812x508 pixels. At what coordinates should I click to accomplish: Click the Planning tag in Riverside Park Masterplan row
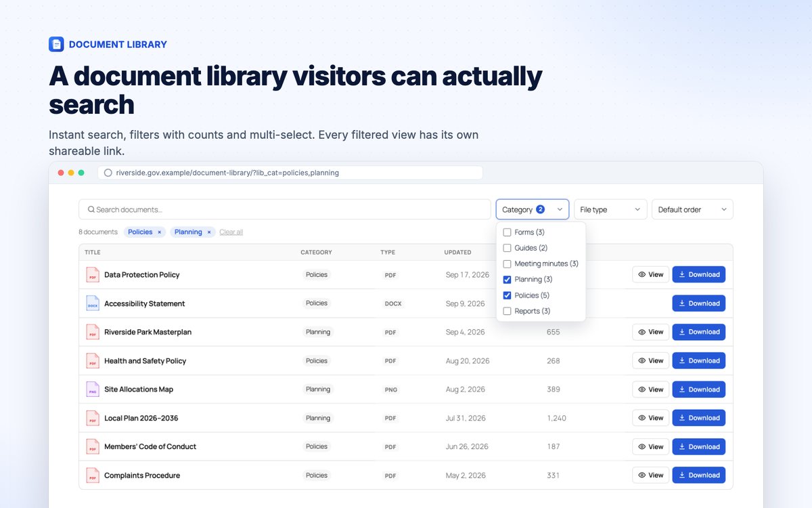[x=318, y=332]
